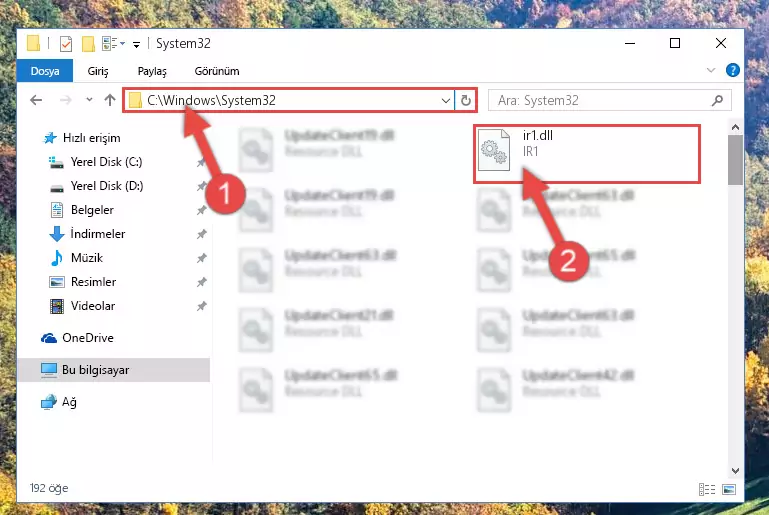Click the Back navigation arrow
Image resolution: width=769 pixels, height=515 pixels.
(x=36, y=100)
